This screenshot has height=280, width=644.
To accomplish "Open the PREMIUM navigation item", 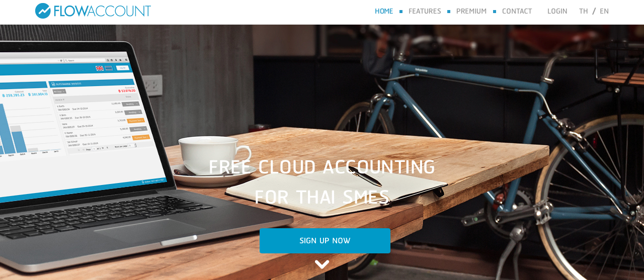I will click(x=471, y=11).
